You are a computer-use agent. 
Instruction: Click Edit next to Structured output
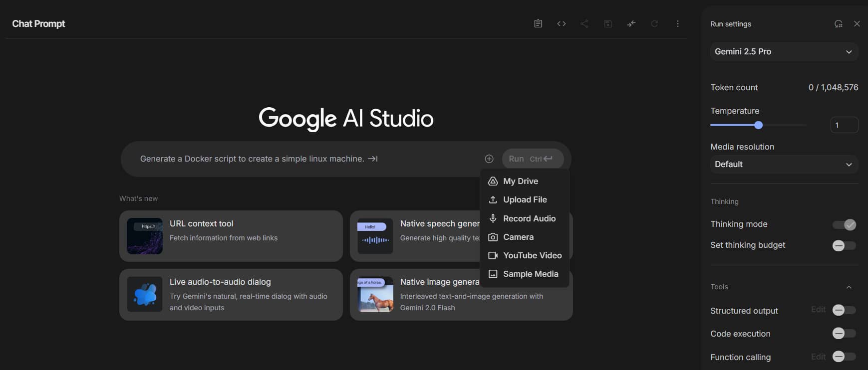coord(818,310)
